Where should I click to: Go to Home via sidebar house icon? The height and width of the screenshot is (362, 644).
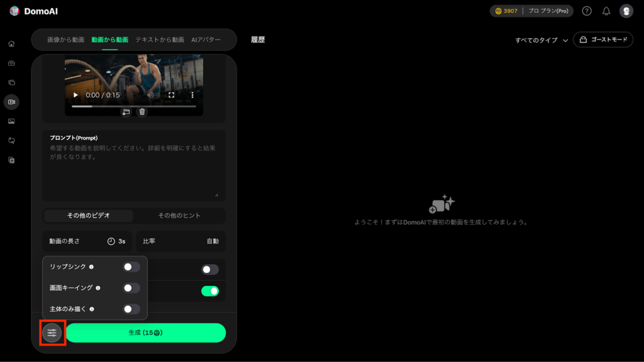pos(11,43)
